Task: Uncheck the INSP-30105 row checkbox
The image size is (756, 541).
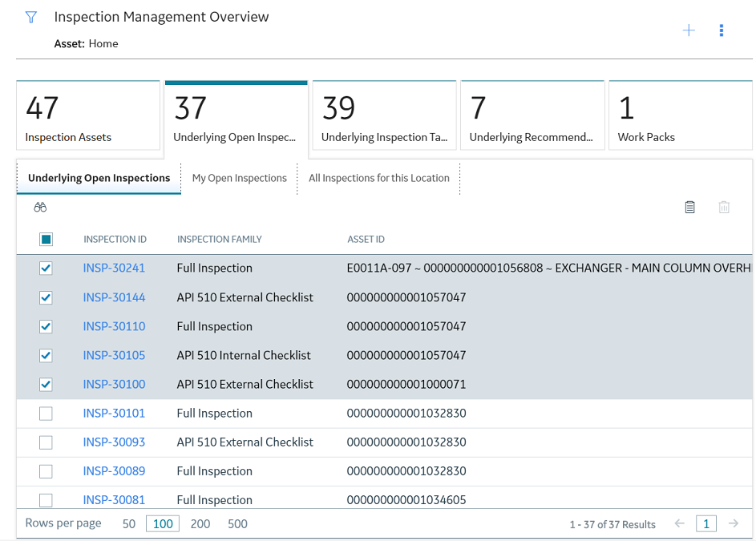Action: click(x=46, y=355)
